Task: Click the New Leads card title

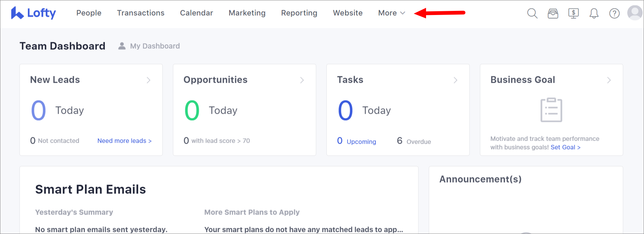Action: pos(55,80)
